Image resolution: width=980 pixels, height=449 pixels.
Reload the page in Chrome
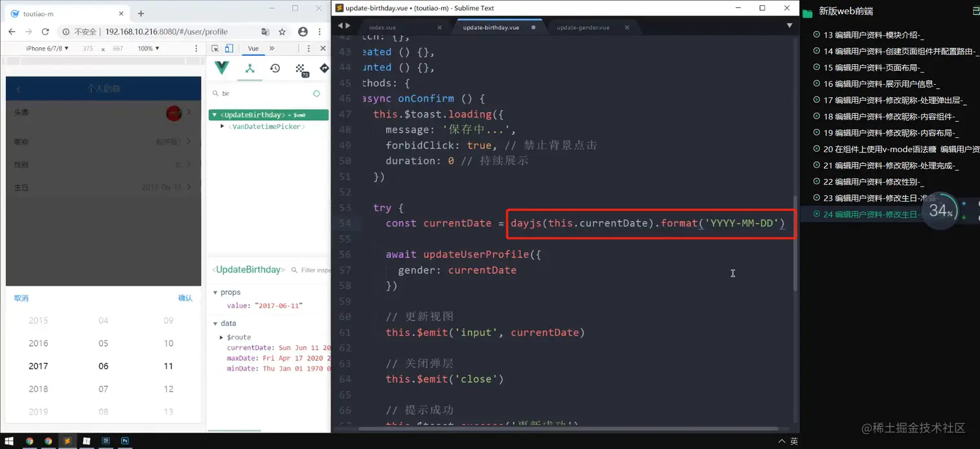45,32
